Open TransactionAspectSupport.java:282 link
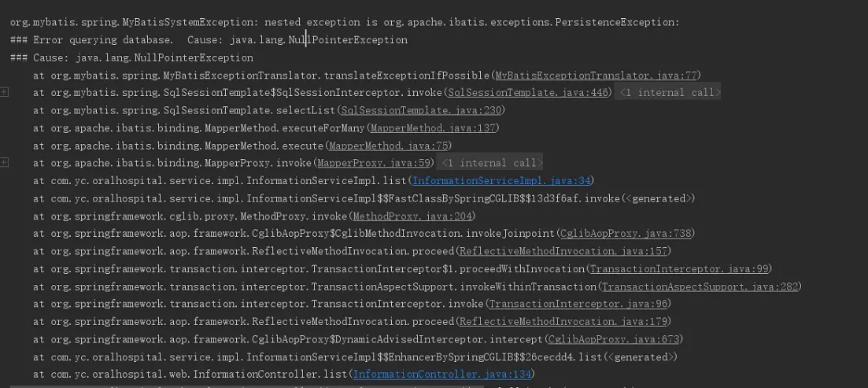The width and height of the screenshot is (868, 388). 700,286
